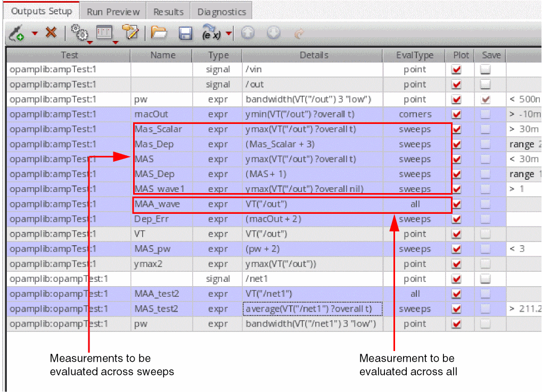Click the Save column header
The height and width of the screenshot is (392, 542).
click(490, 55)
